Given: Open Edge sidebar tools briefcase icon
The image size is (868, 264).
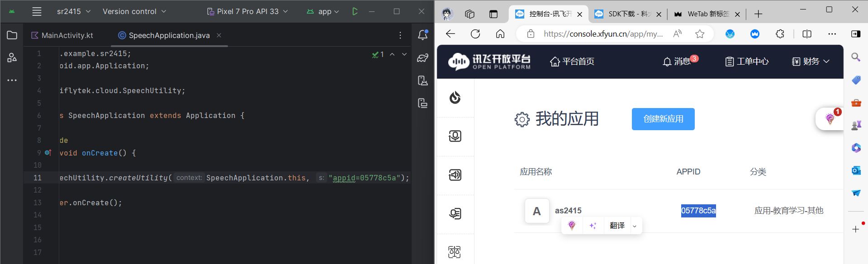Looking at the screenshot, I should [x=856, y=103].
